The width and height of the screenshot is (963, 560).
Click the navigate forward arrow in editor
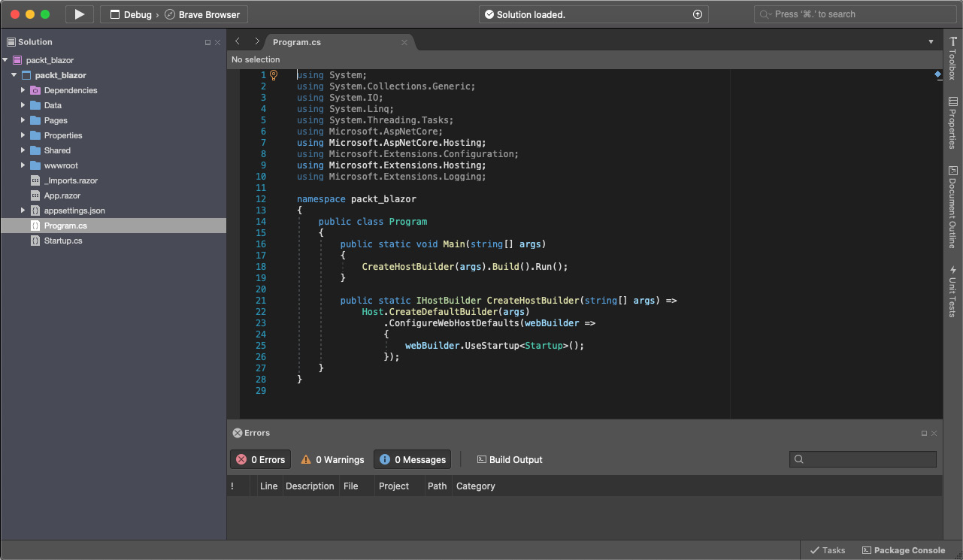pyautogui.click(x=256, y=41)
